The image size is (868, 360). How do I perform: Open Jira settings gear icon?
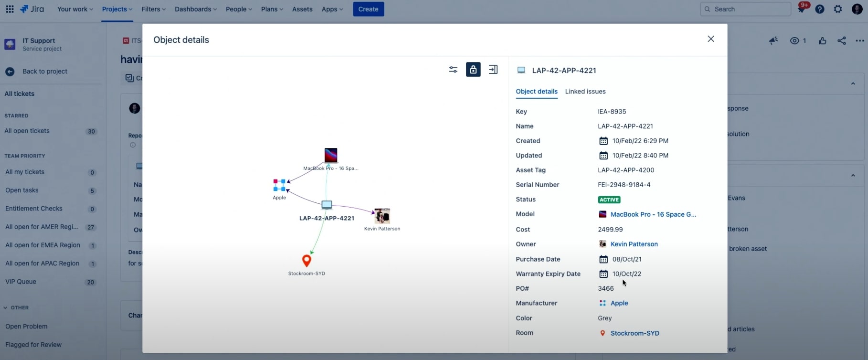coord(838,9)
